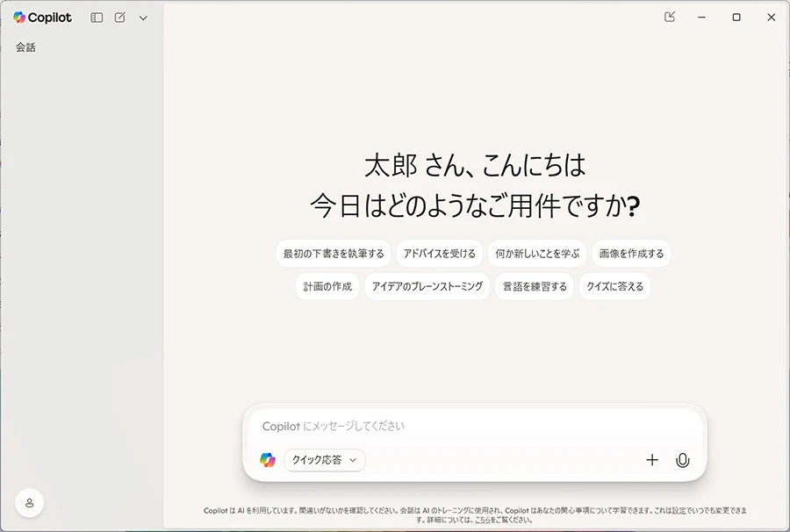Select the クイズに答える suggestion
Viewport: 790px width, 532px height.
click(x=614, y=287)
